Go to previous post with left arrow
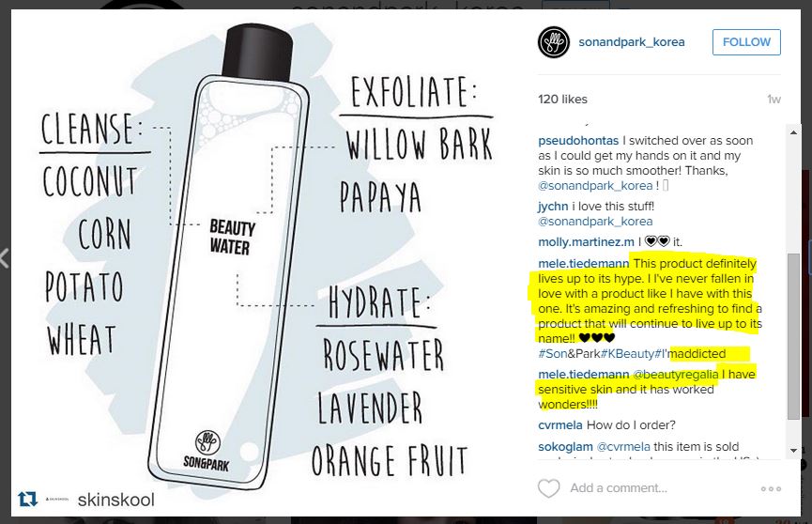 [x=5, y=258]
